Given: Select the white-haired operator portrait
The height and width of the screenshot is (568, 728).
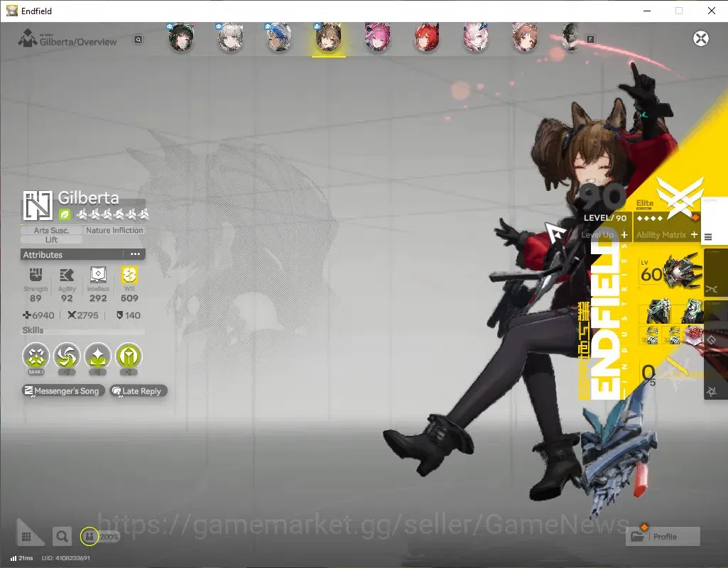Looking at the screenshot, I should (230, 38).
